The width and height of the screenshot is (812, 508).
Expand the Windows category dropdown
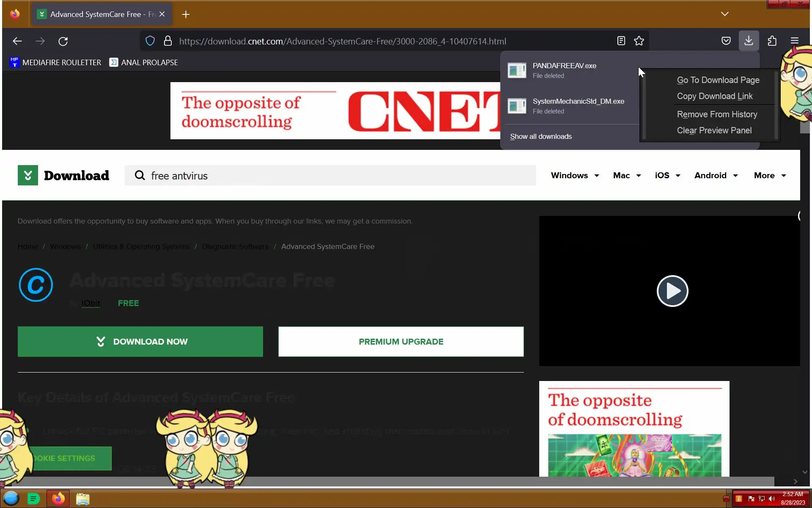pos(575,175)
